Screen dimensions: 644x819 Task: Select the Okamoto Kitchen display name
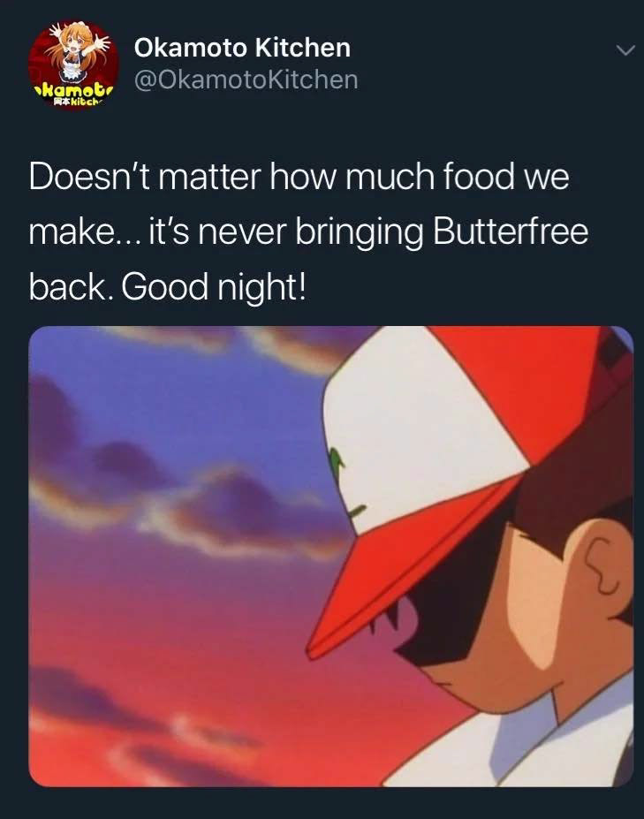tap(242, 48)
